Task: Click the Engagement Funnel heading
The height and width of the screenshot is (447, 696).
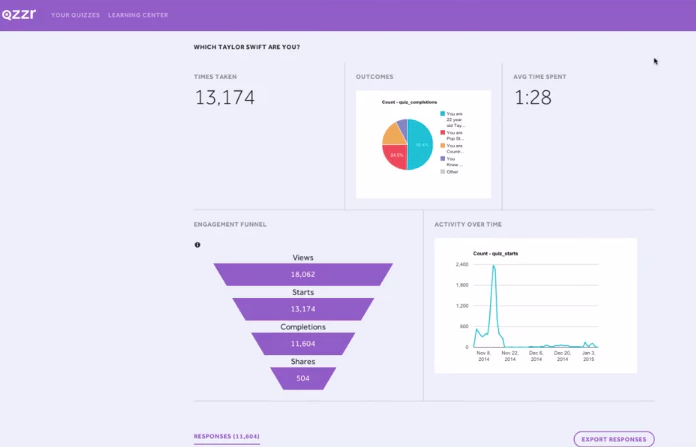Action: 230,225
